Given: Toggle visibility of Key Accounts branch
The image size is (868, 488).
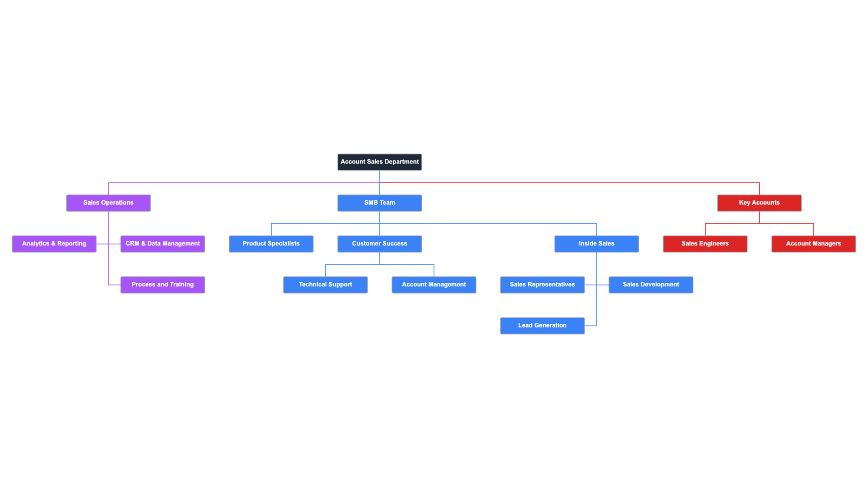Looking at the screenshot, I should [759, 202].
